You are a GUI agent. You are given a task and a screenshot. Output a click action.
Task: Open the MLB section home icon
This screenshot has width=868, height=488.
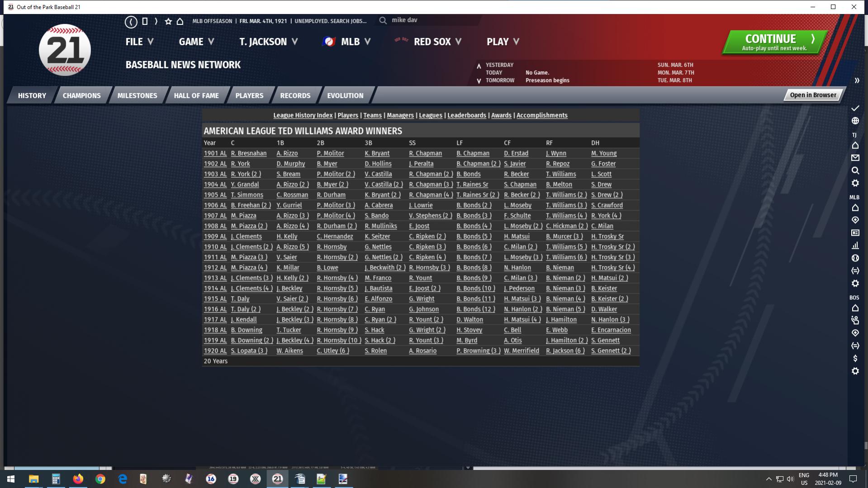click(x=855, y=208)
